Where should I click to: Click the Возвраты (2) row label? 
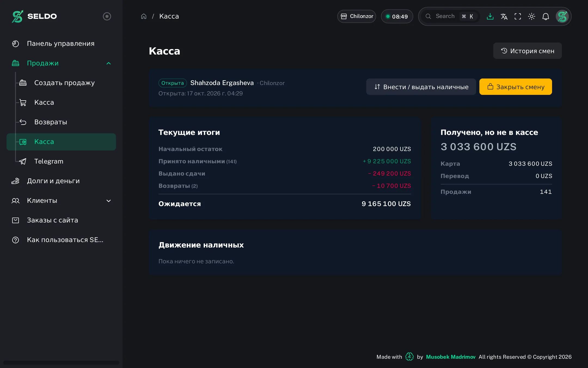click(x=178, y=186)
